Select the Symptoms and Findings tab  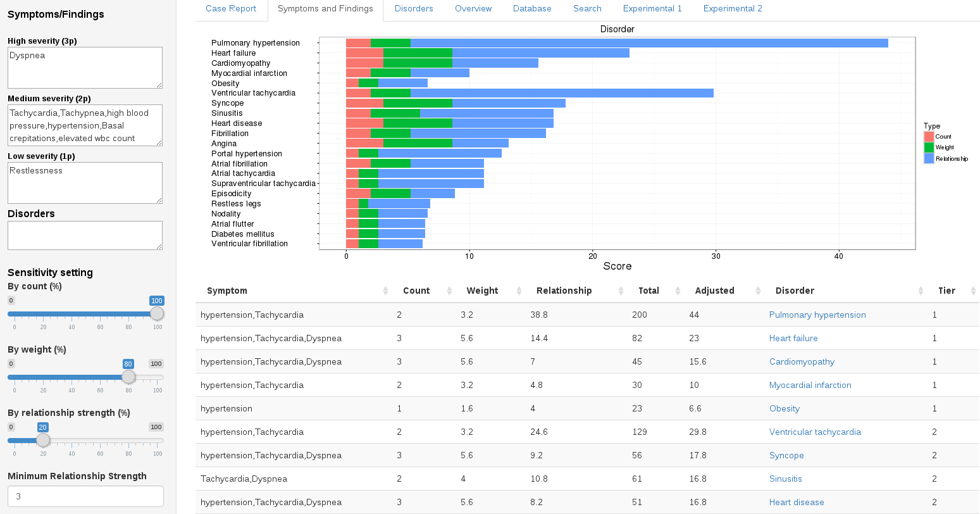coord(325,9)
